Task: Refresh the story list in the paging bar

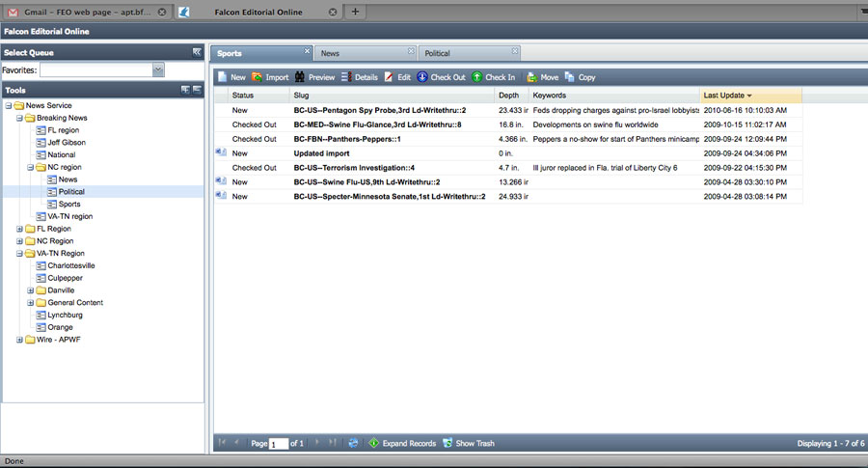Action: click(x=353, y=443)
